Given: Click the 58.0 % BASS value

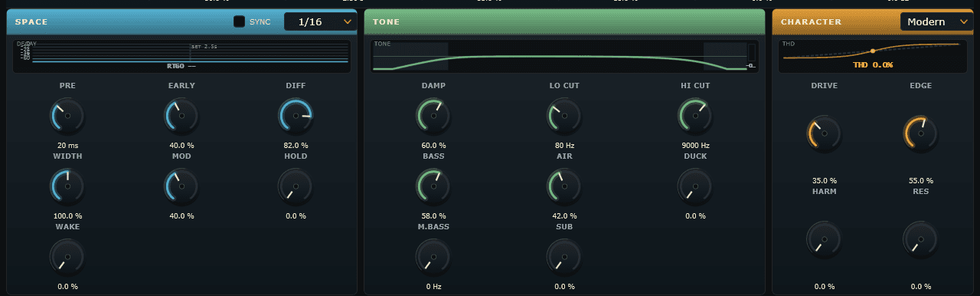Looking at the screenshot, I should [x=433, y=215].
